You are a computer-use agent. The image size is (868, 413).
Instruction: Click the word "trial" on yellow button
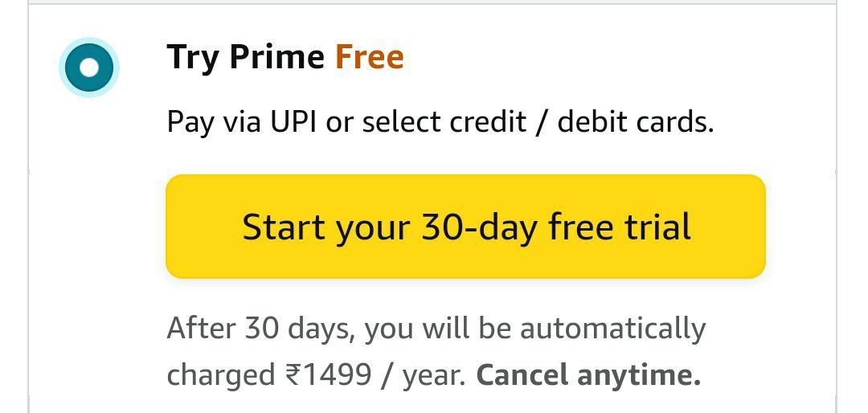pyautogui.click(x=657, y=227)
